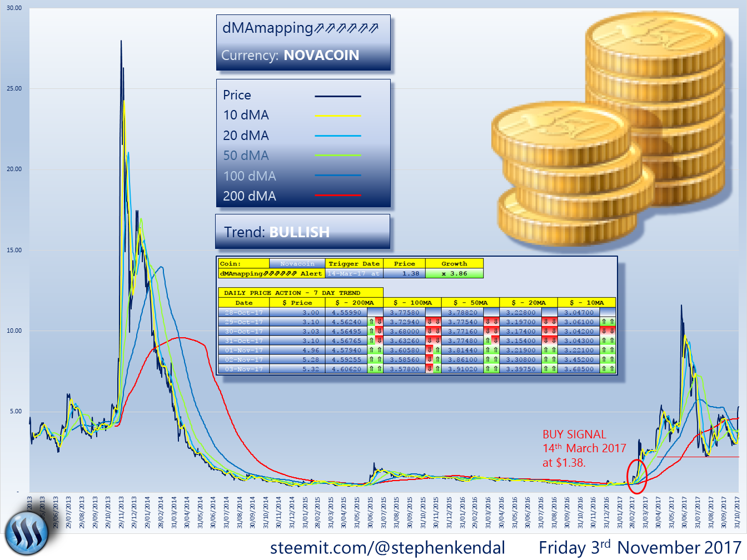
Task: Click the green up arrows beside 3.06100
Action: tap(607, 322)
